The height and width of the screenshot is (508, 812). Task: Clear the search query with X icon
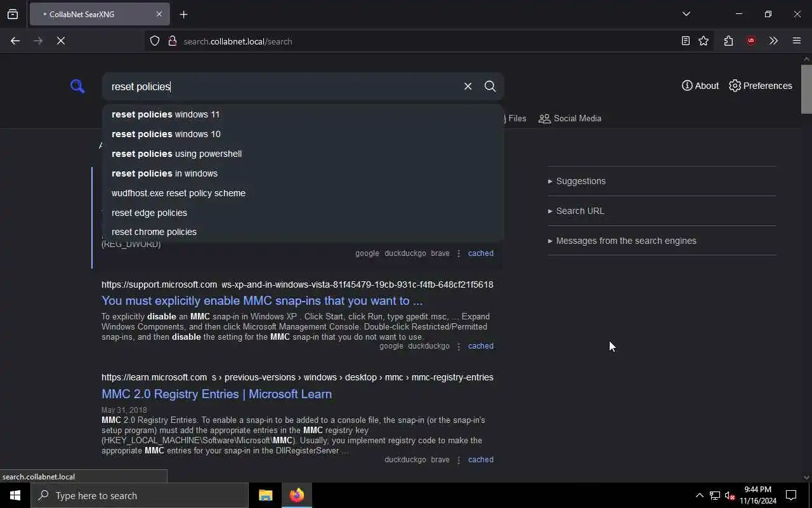coord(468,86)
